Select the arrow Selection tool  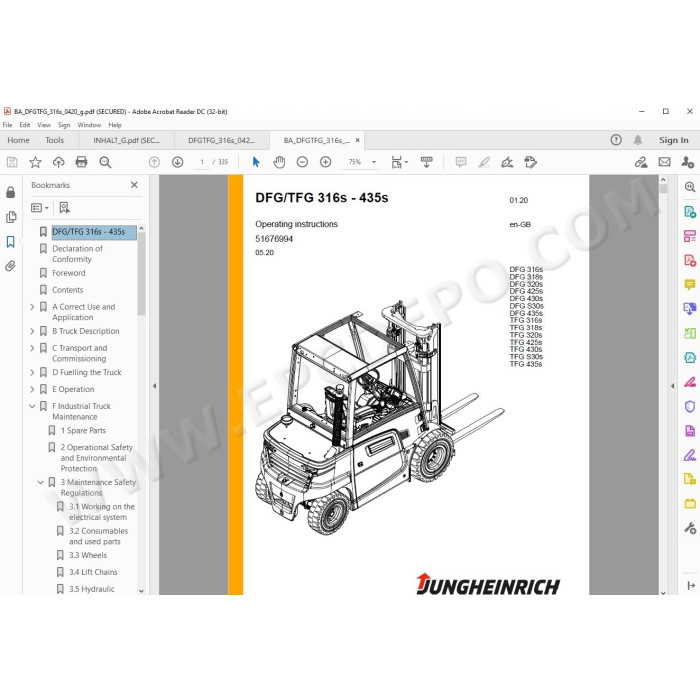click(256, 162)
